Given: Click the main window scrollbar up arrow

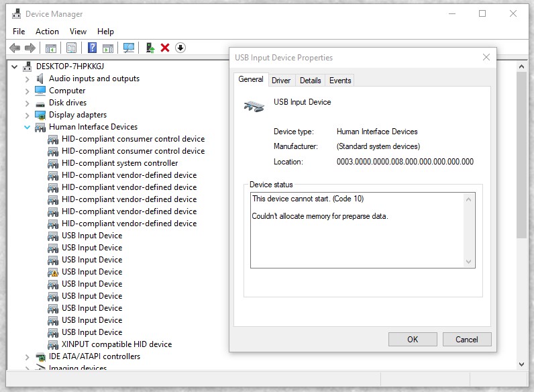Looking at the screenshot, I should (x=521, y=66).
